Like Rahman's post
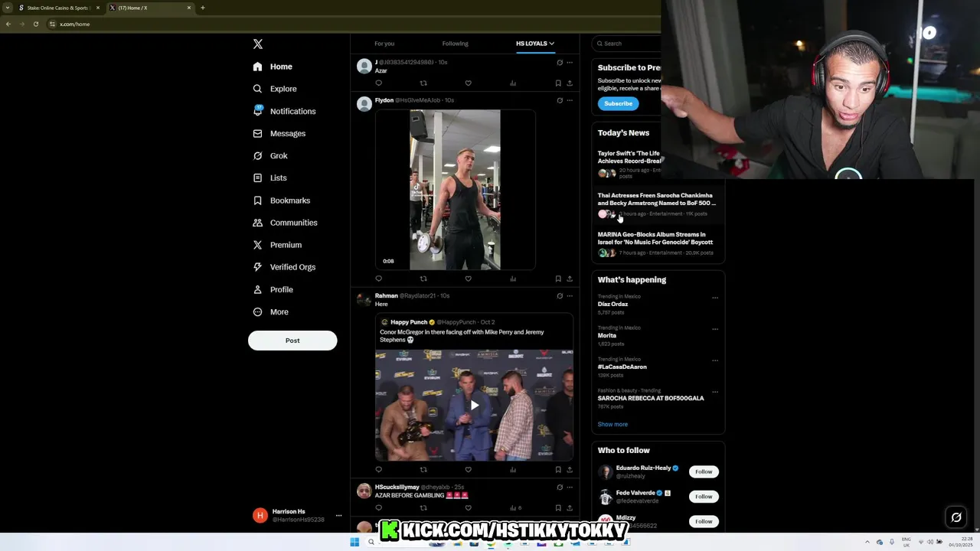Screen dimensions: 980x551 (x=468, y=470)
